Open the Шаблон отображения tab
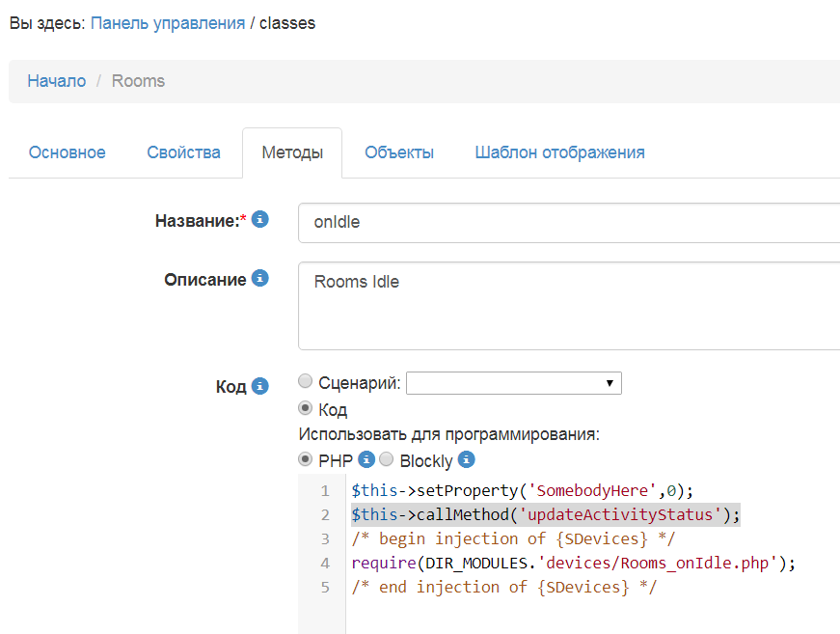840x634 pixels. tap(559, 152)
